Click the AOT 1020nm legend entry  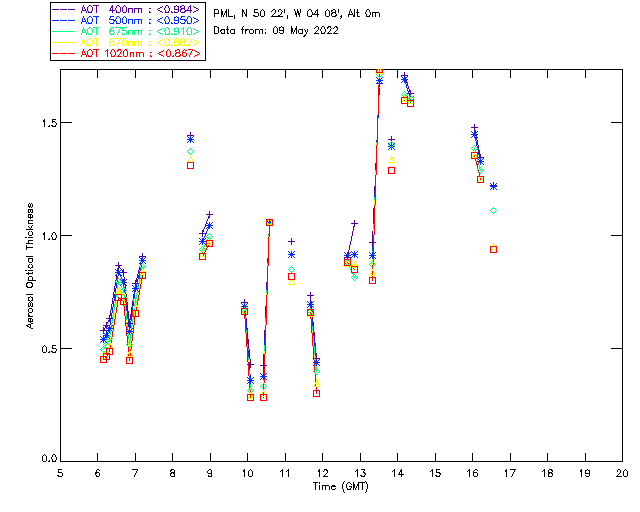pyautogui.click(x=127, y=53)
